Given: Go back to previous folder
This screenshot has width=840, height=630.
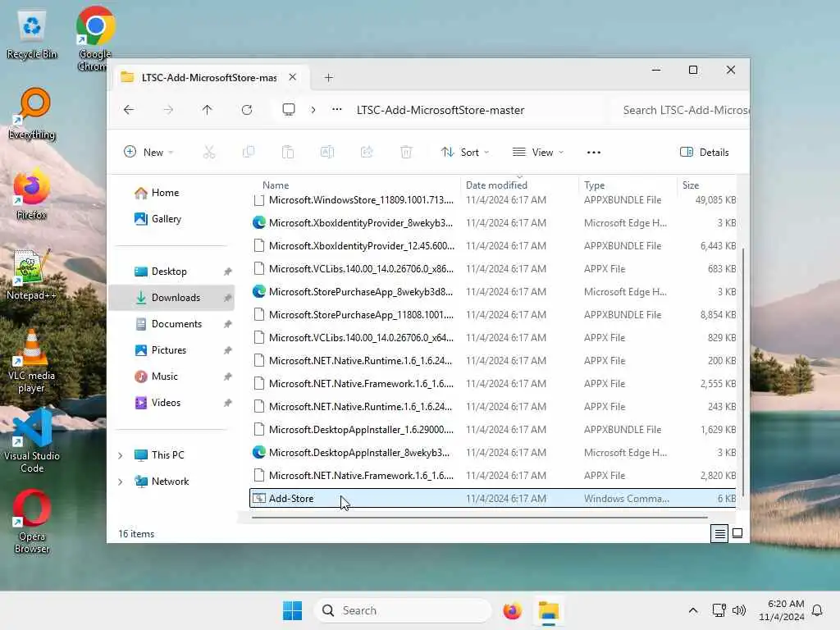Looking at the screenshot, I should [x=129, y=110].
